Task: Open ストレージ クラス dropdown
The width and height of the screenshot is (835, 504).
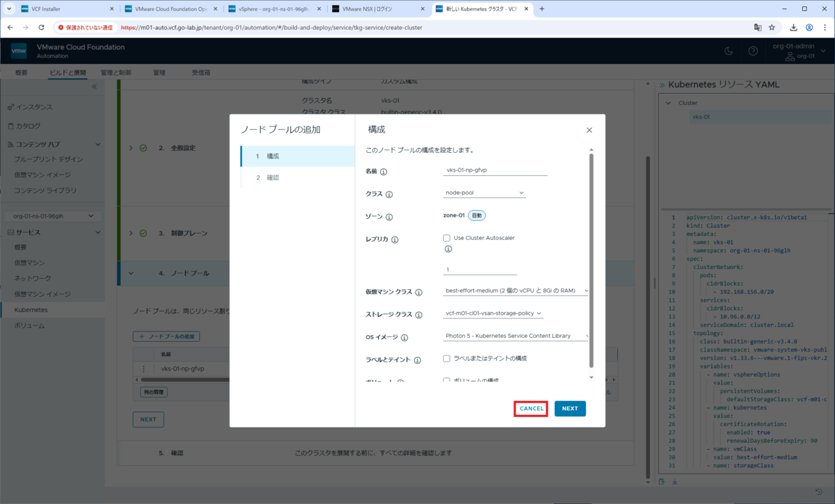Action: [493, 314]
